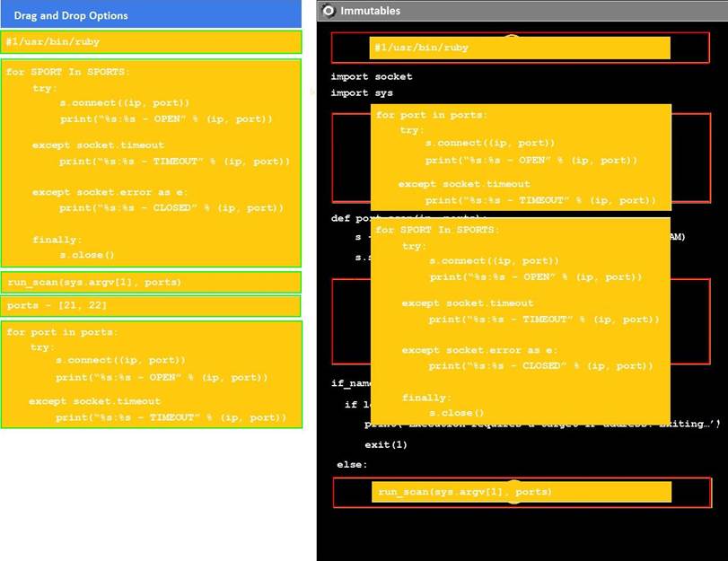Click the placed 'for SPORT In SPORTS' block in Immutables

[x=520, y=320]
